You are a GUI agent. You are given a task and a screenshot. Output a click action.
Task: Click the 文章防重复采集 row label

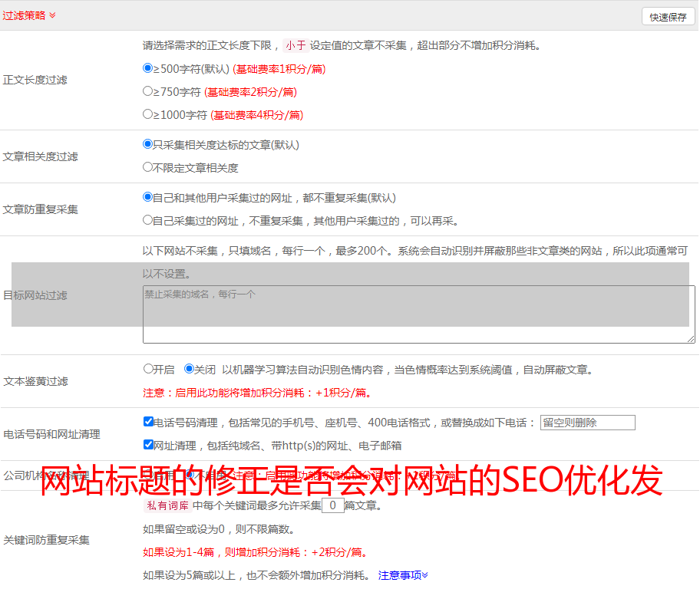[40, 209]
